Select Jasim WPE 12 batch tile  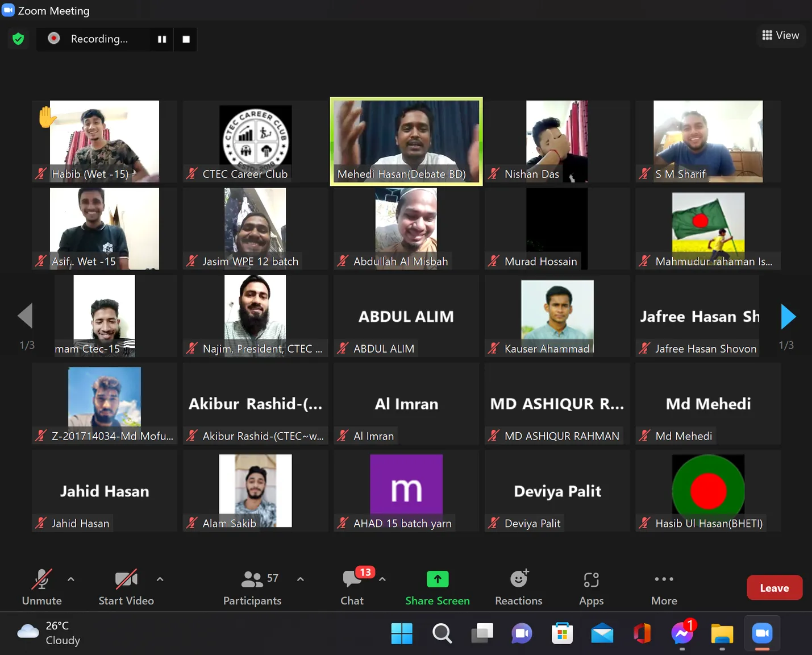coord(256,229)
